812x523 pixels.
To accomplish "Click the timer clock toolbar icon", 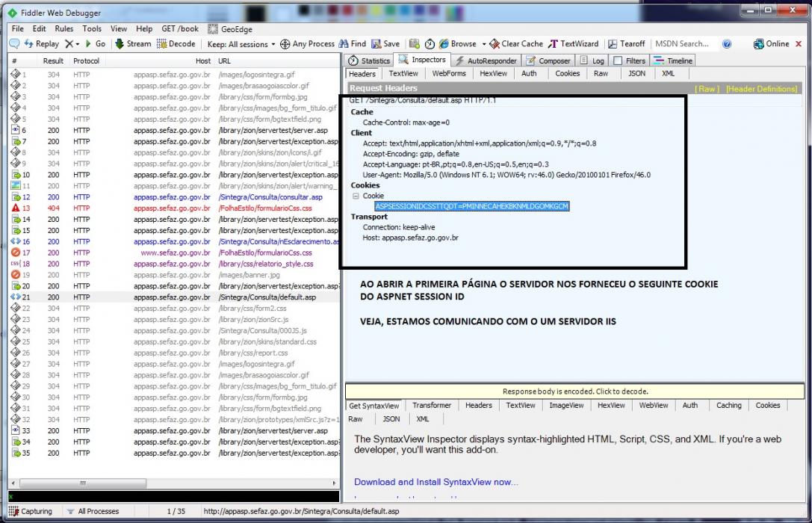I will click(x=430, y=44).
